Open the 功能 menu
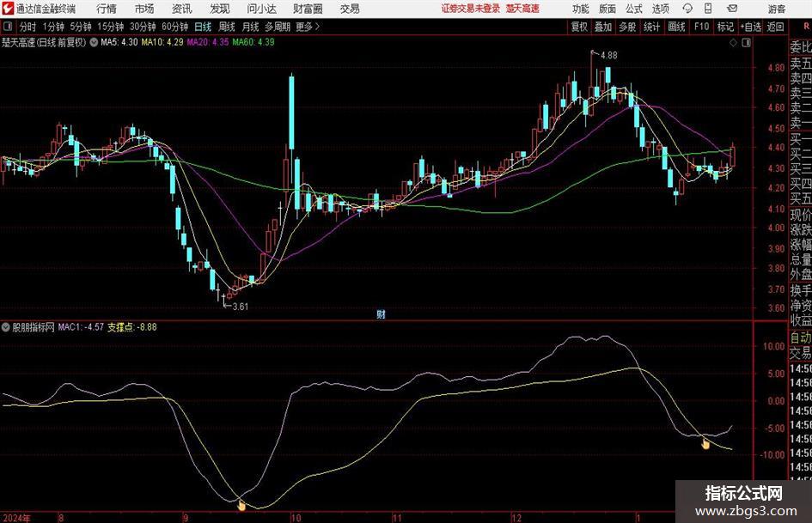This screenshot has height=523, width=812. 580,9
